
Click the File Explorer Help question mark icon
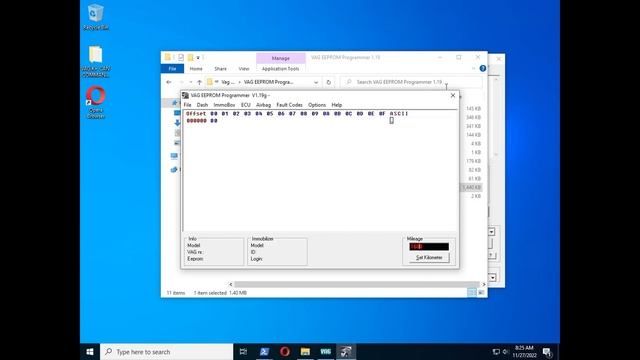[x=483, y=69]
